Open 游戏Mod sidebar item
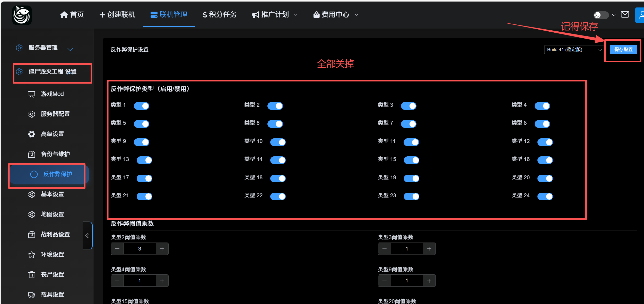 coord(52,94)
